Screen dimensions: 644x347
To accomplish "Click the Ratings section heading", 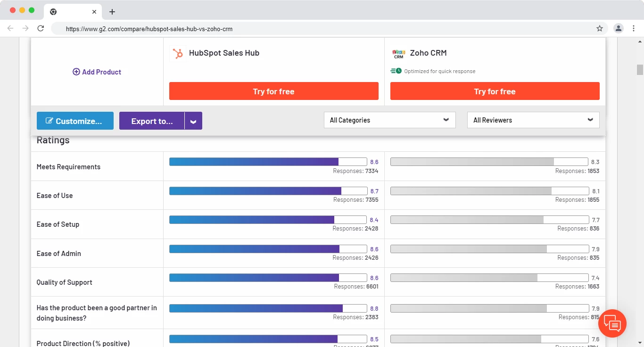I will pyautogui.click(x=53, y=140).
